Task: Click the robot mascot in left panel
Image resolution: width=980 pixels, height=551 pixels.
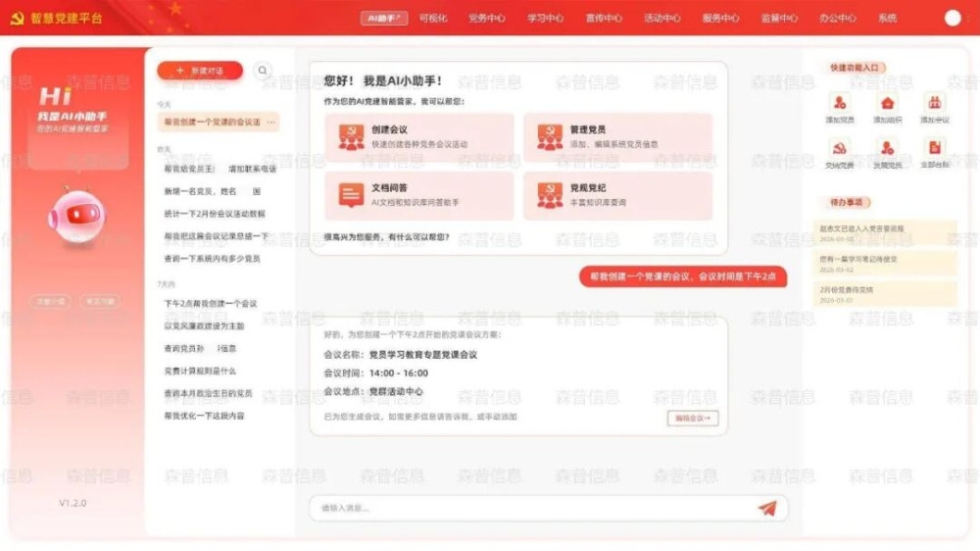Action: click(77, 216)
